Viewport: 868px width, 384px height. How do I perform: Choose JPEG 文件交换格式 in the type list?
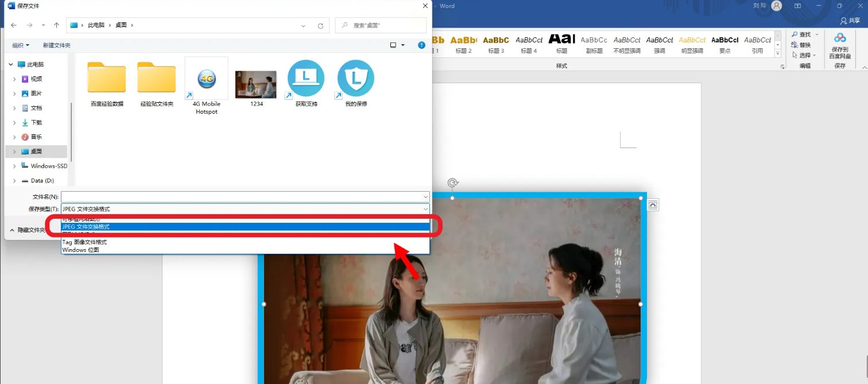245,227
